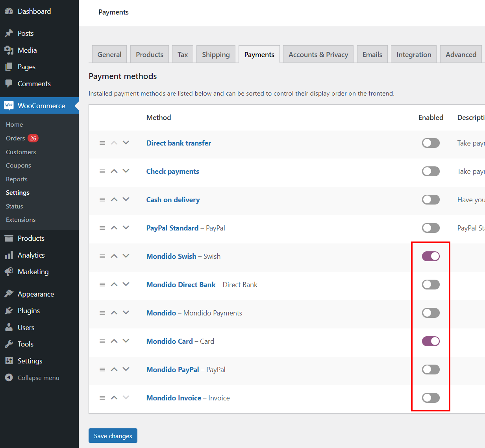Grab the drag handle for Mondido Swish
485x448 pixels.
102,256
